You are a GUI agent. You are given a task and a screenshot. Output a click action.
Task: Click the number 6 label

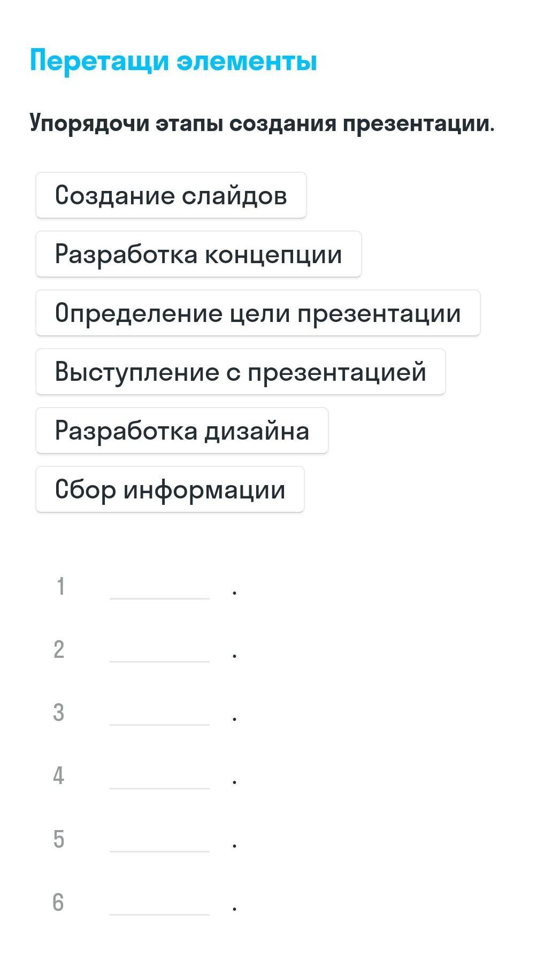tap(58, 902)
